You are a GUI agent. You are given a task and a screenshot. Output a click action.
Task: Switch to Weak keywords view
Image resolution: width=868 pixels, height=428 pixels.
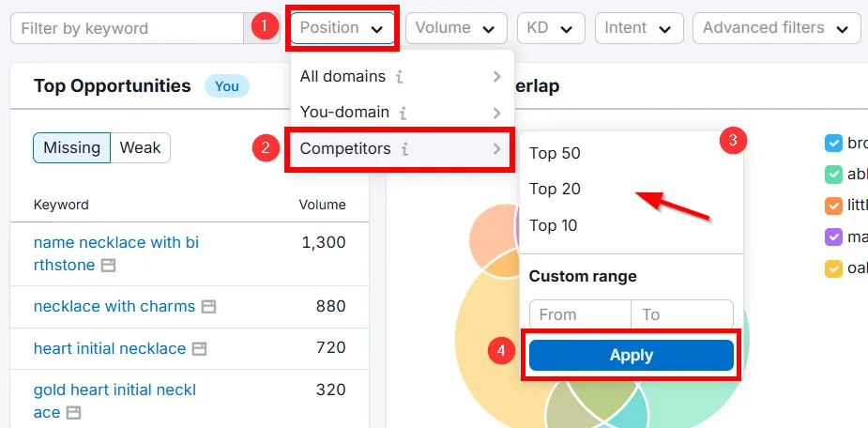141,148
